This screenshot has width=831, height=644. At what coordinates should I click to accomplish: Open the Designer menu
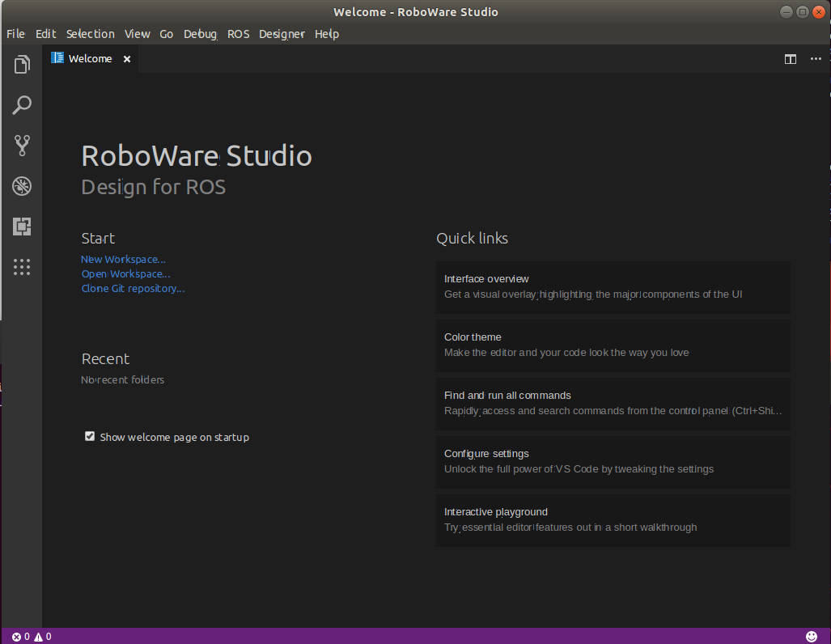282,34
